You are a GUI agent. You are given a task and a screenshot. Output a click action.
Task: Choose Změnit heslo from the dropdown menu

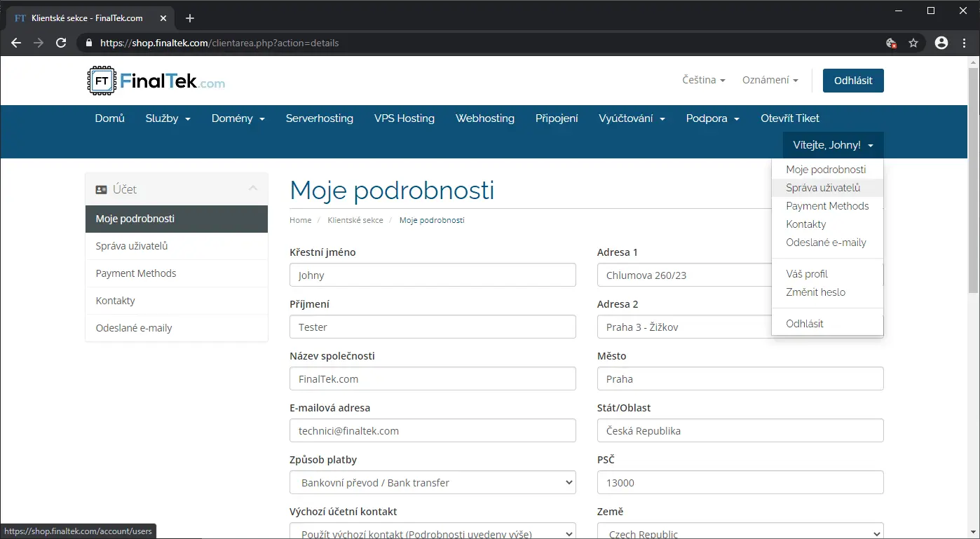coord(815,292)
